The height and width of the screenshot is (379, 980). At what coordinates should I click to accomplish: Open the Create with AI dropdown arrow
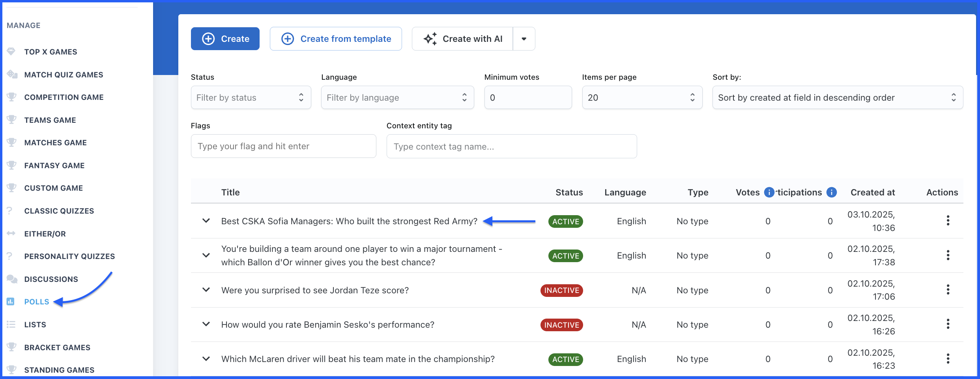[524, 39]
